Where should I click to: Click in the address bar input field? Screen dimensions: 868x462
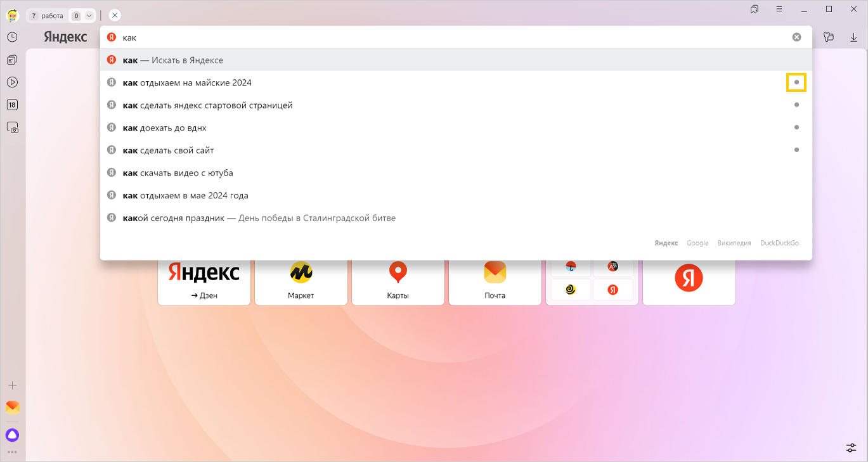444,37
